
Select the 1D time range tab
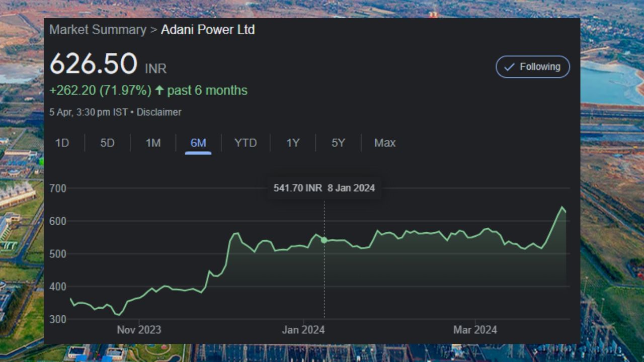click(62, 143)
